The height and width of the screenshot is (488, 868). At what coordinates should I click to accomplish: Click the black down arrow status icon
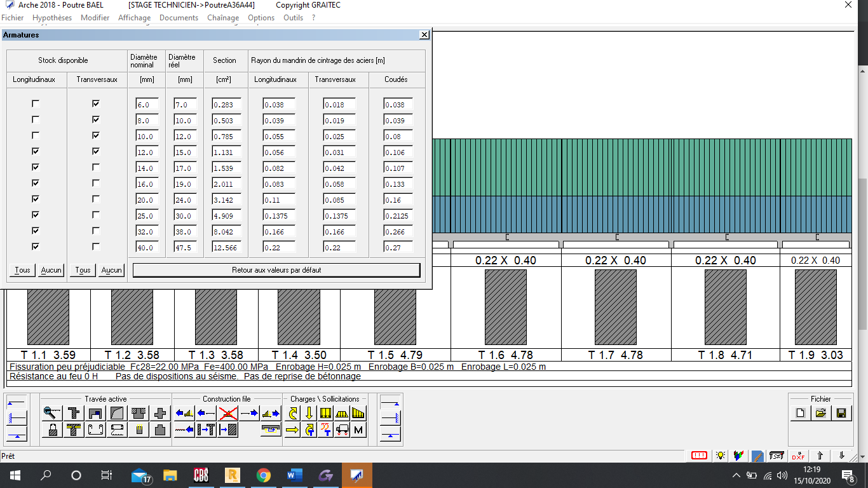[842, 456]
